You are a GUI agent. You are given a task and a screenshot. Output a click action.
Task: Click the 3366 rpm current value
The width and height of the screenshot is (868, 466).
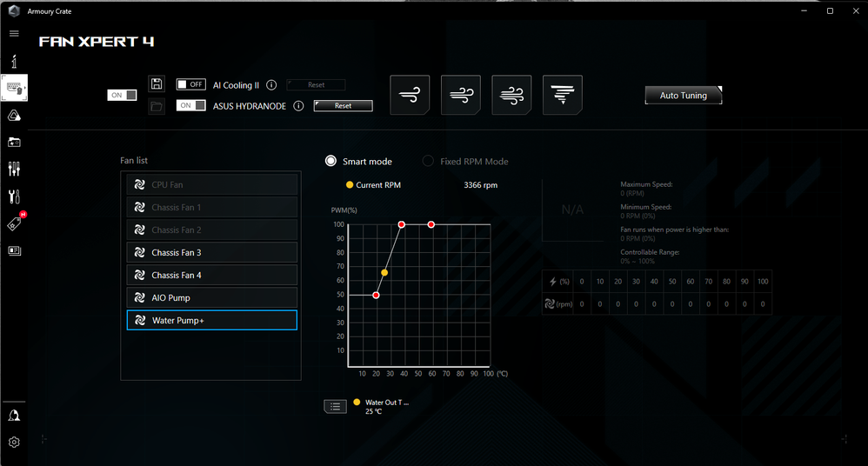click(x=480, y=185)
